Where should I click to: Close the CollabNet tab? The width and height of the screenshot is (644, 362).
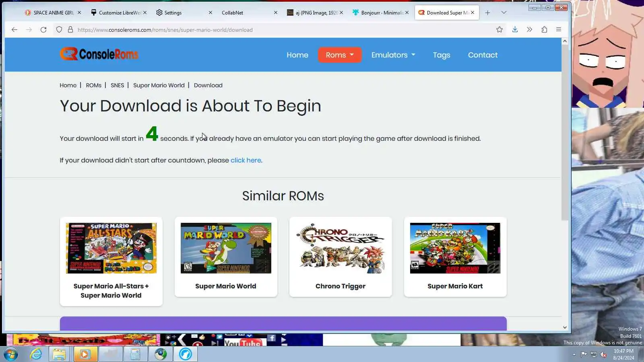point(276,12)
